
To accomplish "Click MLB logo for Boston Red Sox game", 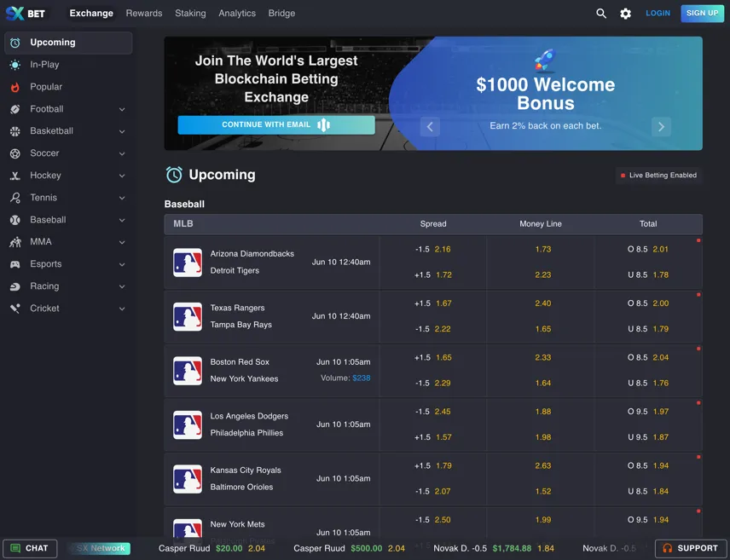I will click(x=188, y=371).
